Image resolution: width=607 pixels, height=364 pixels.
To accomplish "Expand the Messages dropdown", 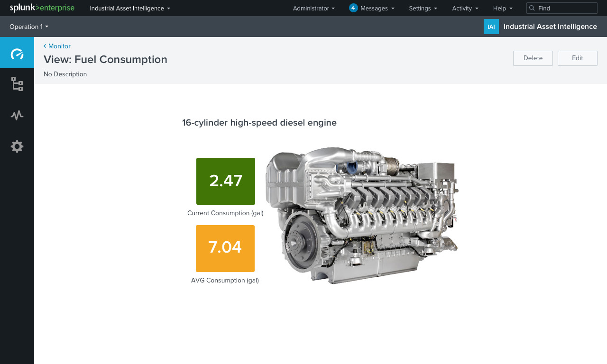I will pos(375,8).
